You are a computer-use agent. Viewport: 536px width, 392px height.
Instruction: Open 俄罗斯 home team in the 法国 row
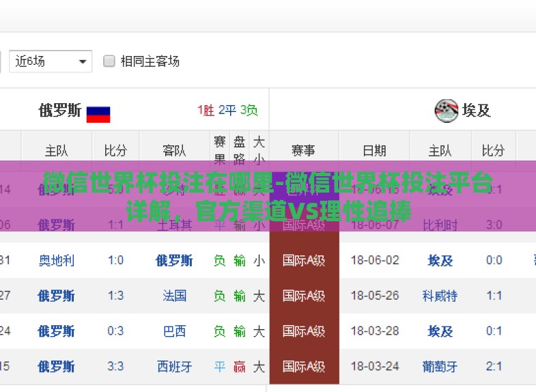[57, 296]
